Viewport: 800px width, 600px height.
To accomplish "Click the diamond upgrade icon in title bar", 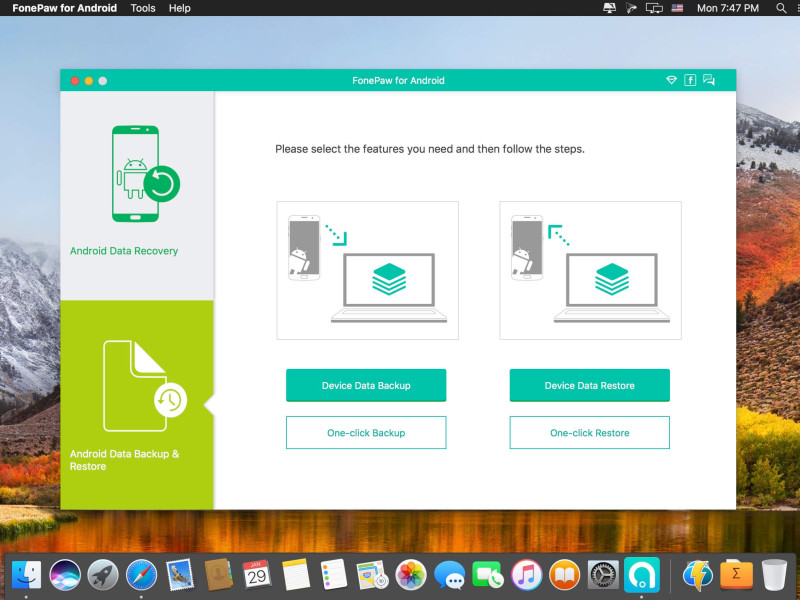I will coord(671,80).
